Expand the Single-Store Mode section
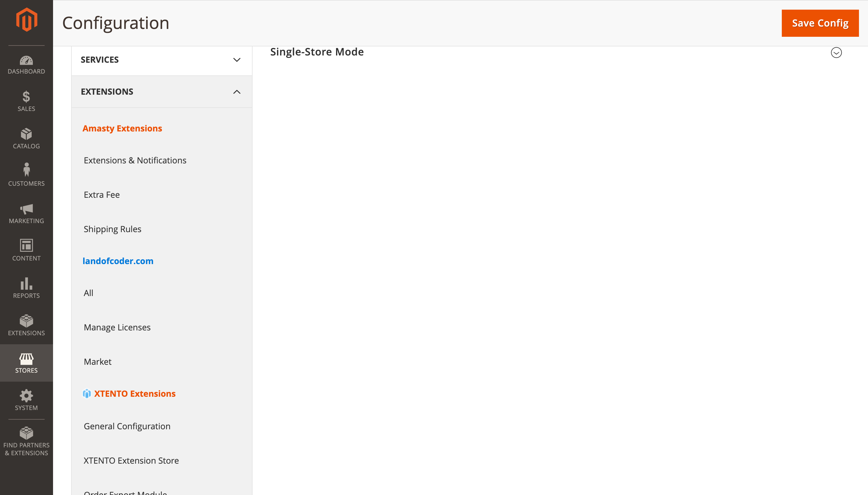This screenshot has width=868, height=495. coord(836,52)
